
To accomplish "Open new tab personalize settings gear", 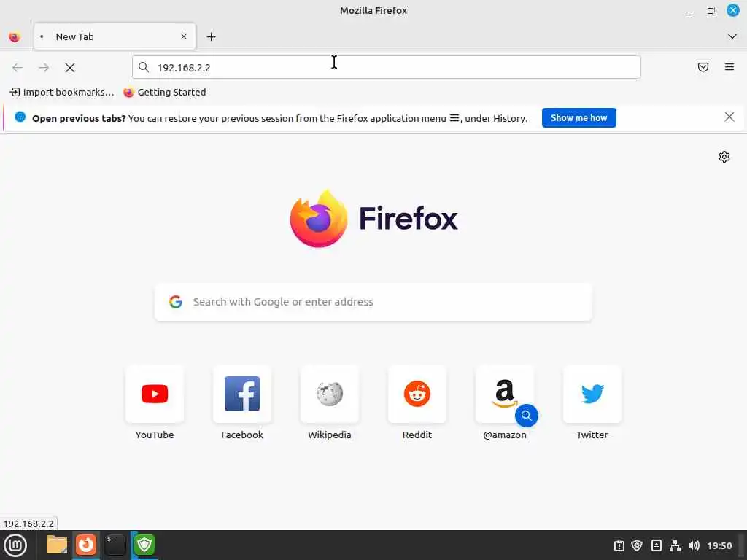I will pyautogui.click(x=724, y=157).
